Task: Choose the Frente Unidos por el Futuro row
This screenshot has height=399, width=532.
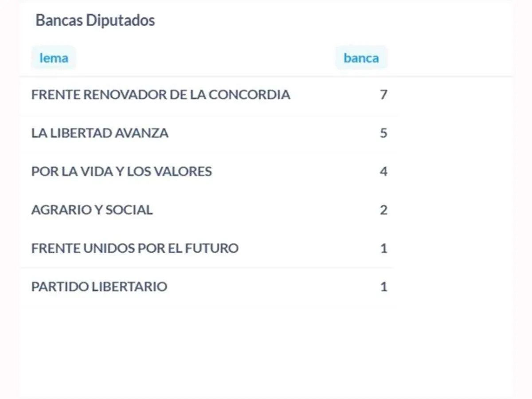Action: point(135,248)
